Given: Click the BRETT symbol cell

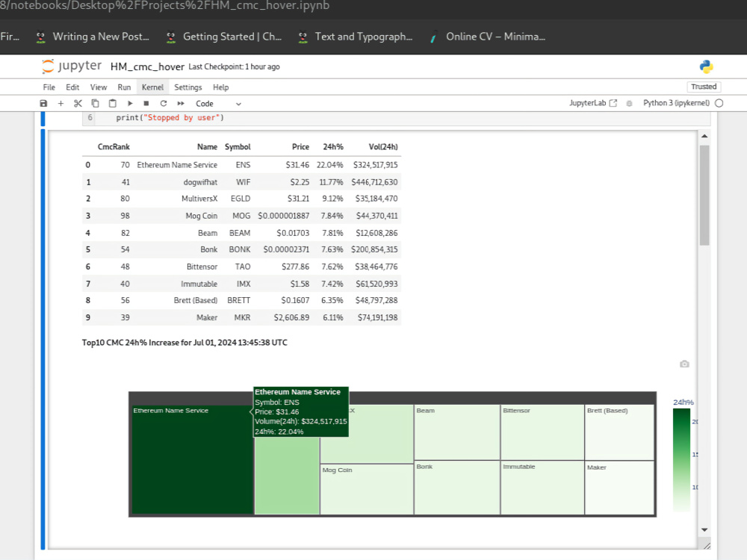Looking at the screenshot, I should tap(239, 300).
